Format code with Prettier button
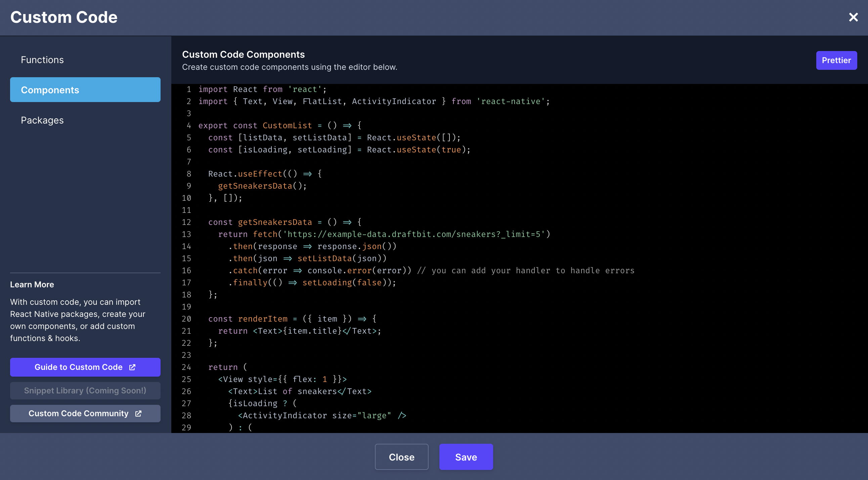Viewport: 868px width, 480px height. coord(836,60)
